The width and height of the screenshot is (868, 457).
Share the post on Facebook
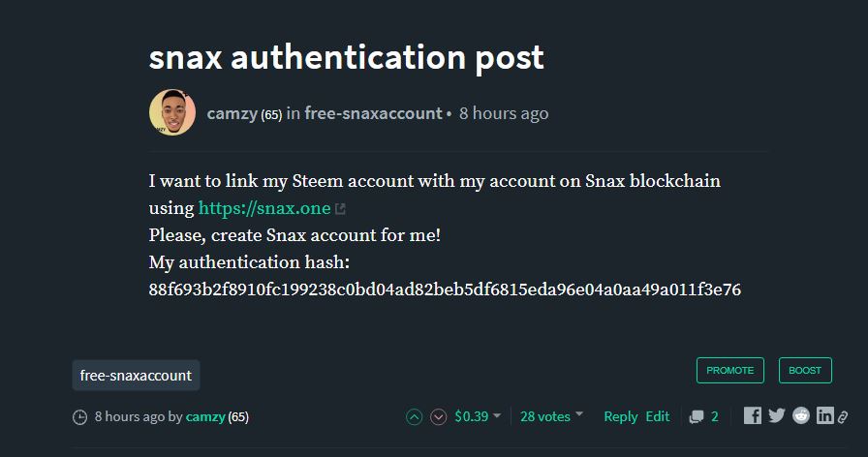point(753,415)
